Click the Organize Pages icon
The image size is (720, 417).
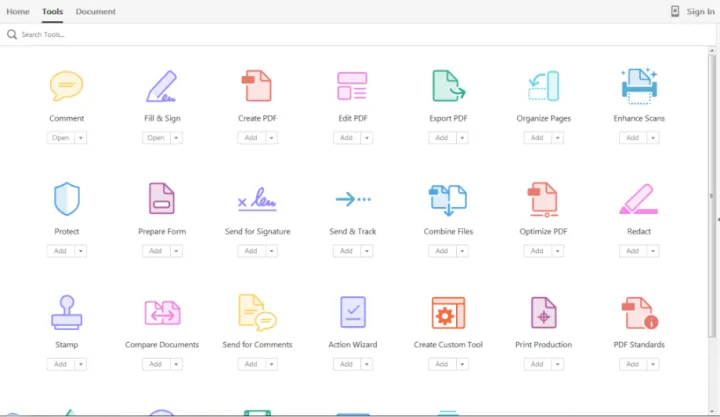click(543, 86)
